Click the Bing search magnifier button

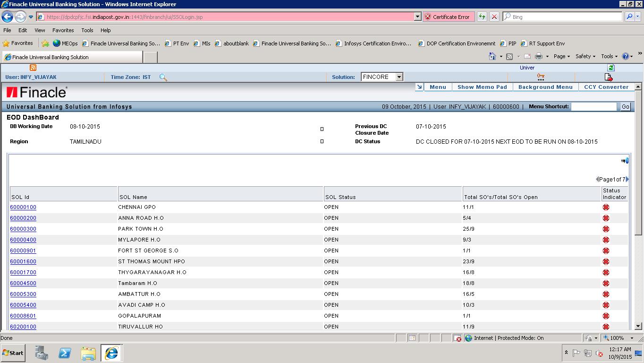tap(629, 17)
